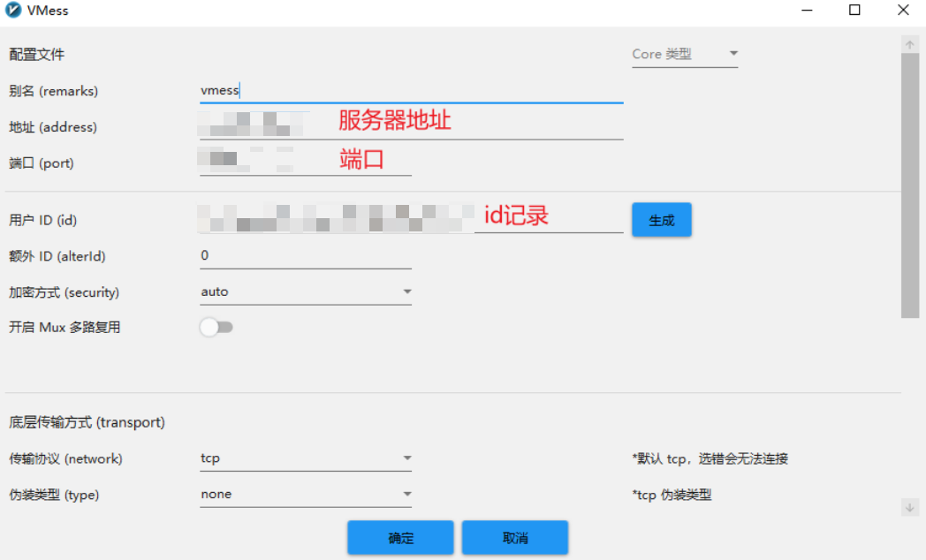
Task: Click the 生成 button to generate ID
Action: [x=661, y=220]
